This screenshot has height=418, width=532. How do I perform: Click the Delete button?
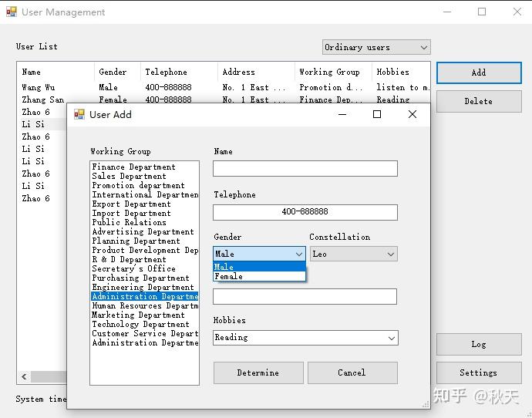[x=479, y=101]
